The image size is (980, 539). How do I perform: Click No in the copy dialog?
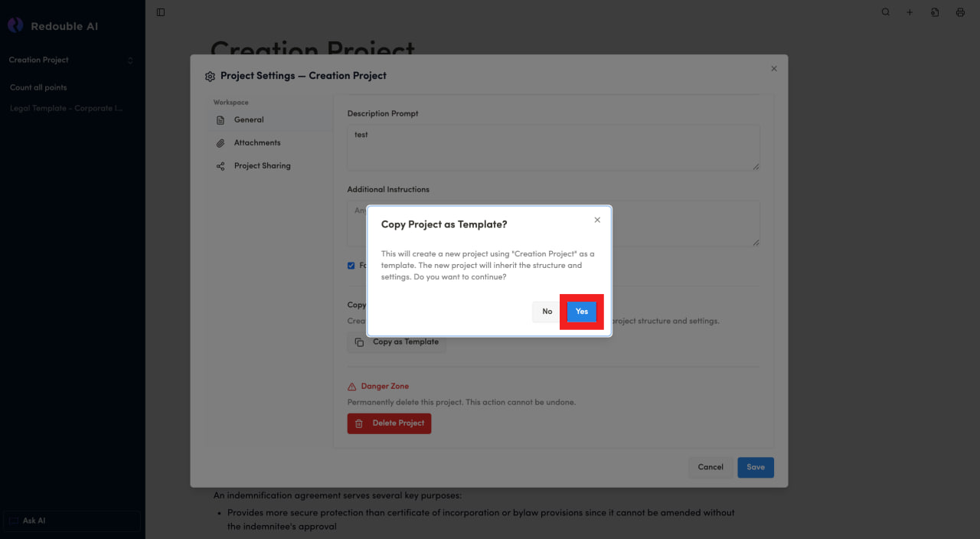click(x=547, y=312)
